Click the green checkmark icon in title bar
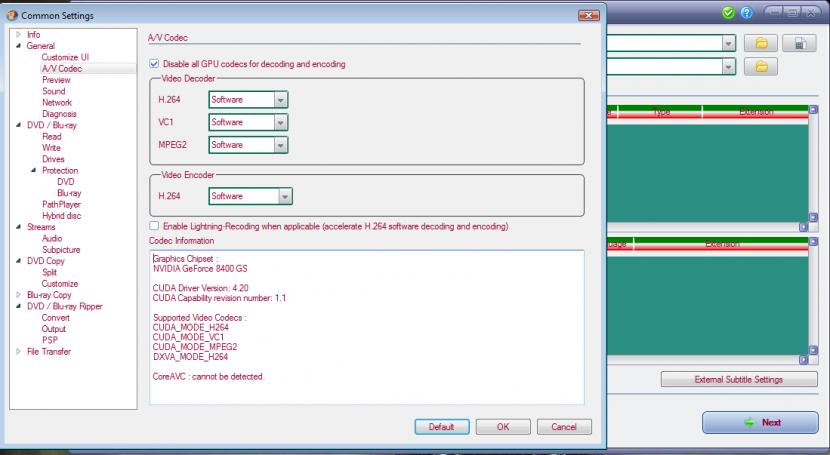Viewport: 830px width, 455px height. [x=728, y=13]
